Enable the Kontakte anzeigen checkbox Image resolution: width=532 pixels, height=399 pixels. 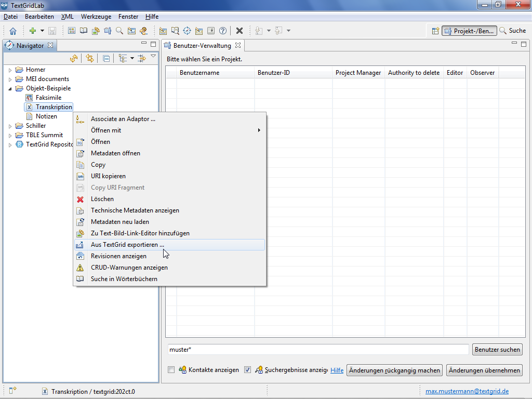tap(171, 370)
